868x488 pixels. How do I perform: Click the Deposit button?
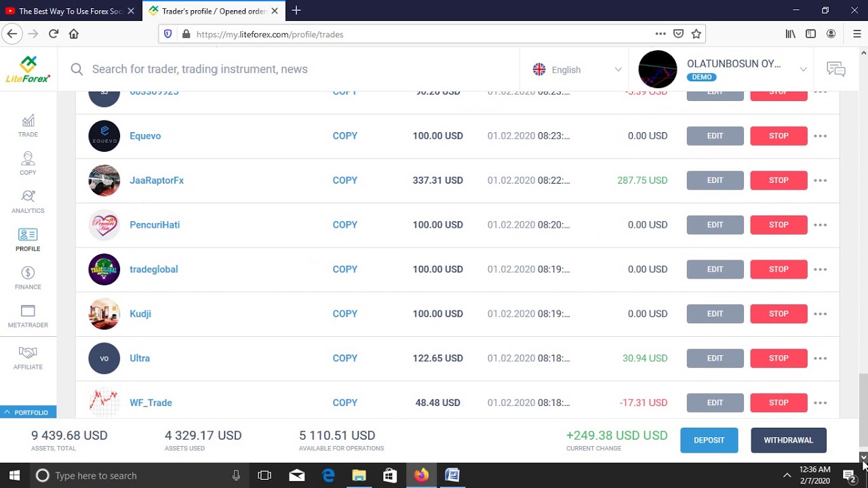point(709,441)
